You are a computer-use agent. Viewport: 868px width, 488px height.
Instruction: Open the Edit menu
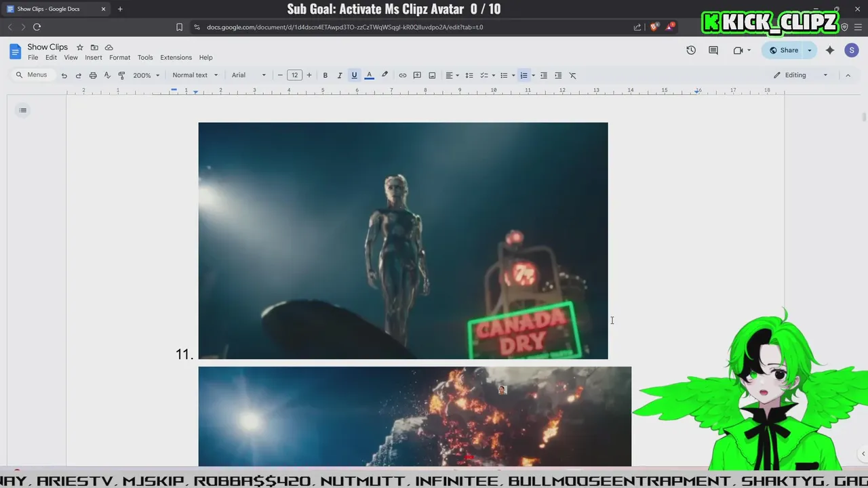pos(51,58)
